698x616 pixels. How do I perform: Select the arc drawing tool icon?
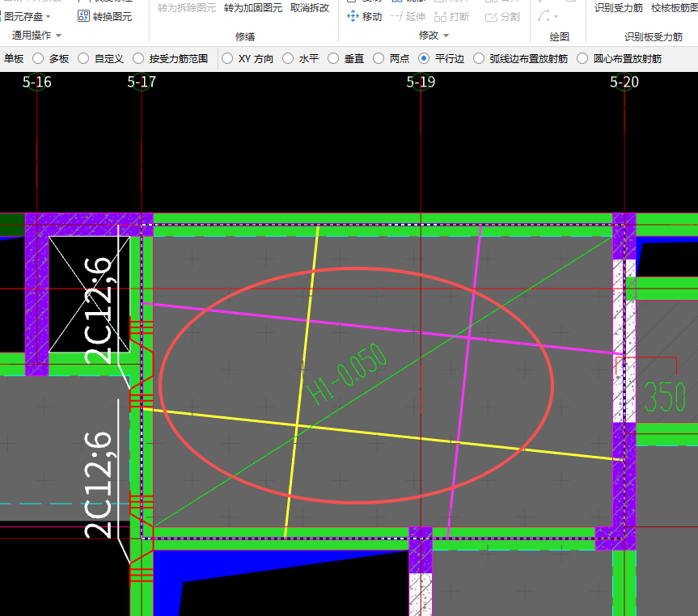coord(544,16)
